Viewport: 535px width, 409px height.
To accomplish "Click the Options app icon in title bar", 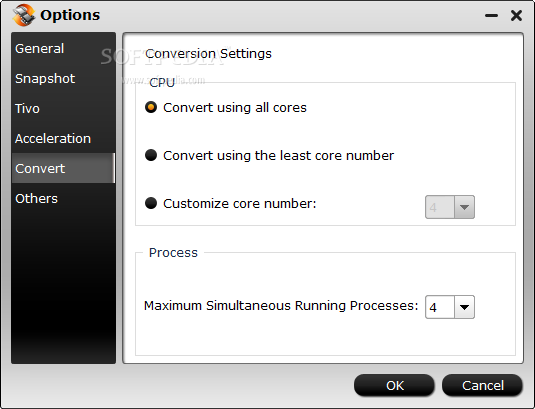I will point(24,15).
